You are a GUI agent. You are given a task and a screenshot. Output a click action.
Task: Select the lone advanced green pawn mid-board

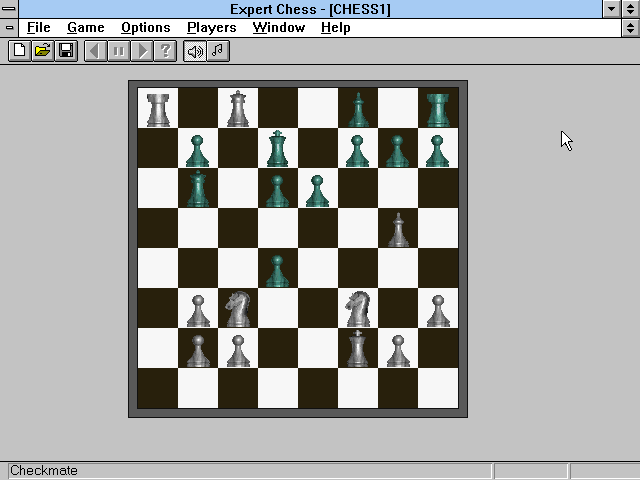coord(278,271)
